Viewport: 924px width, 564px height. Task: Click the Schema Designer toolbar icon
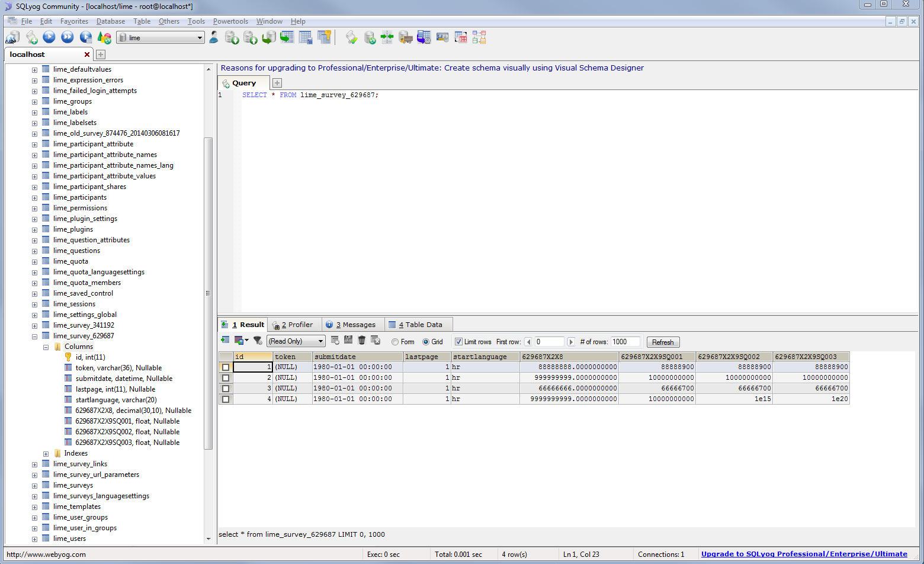tap(479, 37)
